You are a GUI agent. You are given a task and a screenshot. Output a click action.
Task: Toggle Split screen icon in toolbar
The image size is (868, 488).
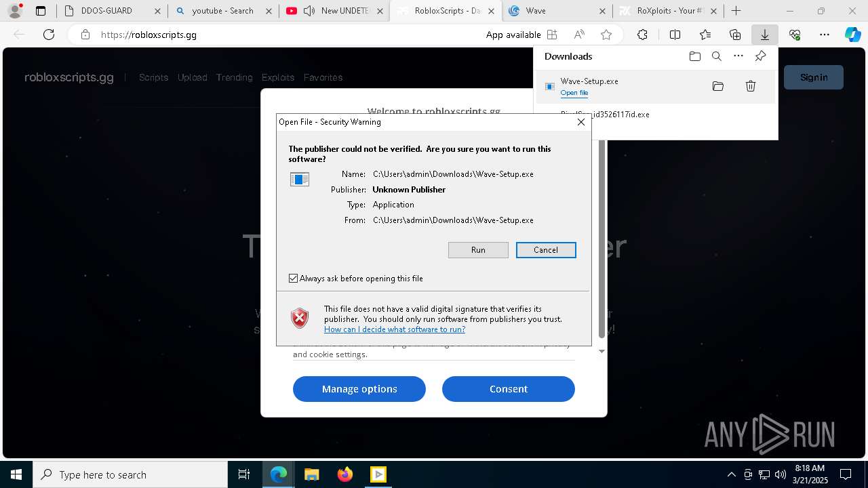(675, 35)
